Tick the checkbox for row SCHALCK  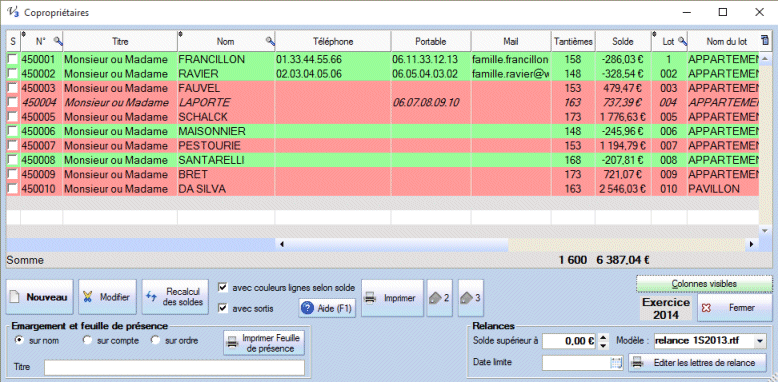[12, 117]
